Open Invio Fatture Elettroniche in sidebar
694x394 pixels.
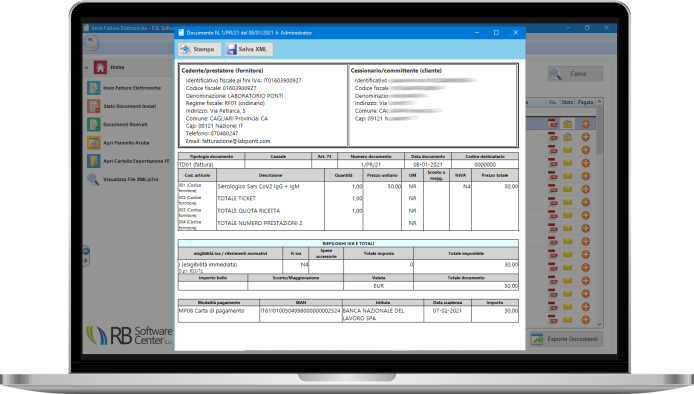[x=93, y=88]
